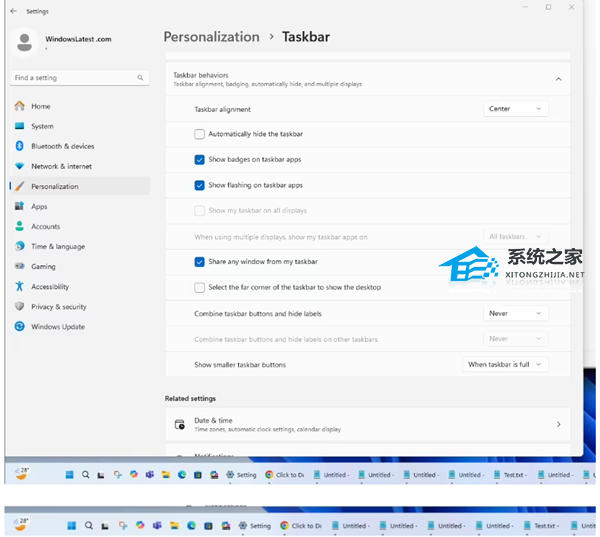Viewport: 600px width, 537px height.
Task: Go back with the Settings back arrow
Action: pyautogui.click(x=13, y=11)
